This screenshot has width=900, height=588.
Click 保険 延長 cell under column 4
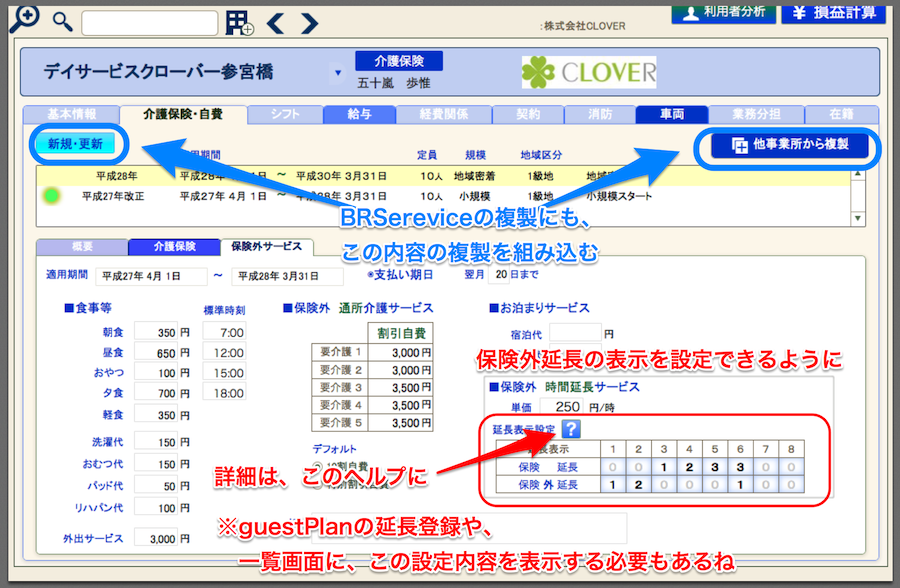click(689, 467)
